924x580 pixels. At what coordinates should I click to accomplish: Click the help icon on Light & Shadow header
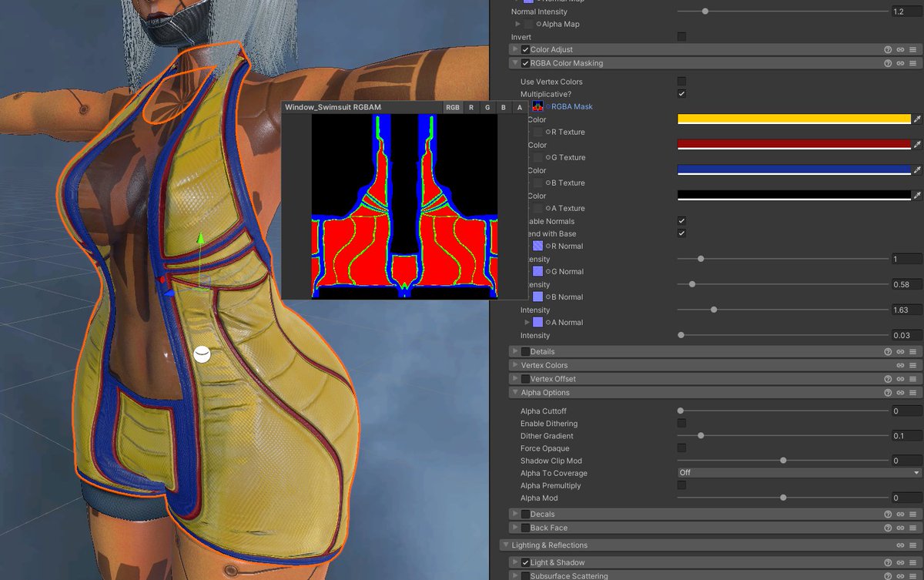coord(888,562)
